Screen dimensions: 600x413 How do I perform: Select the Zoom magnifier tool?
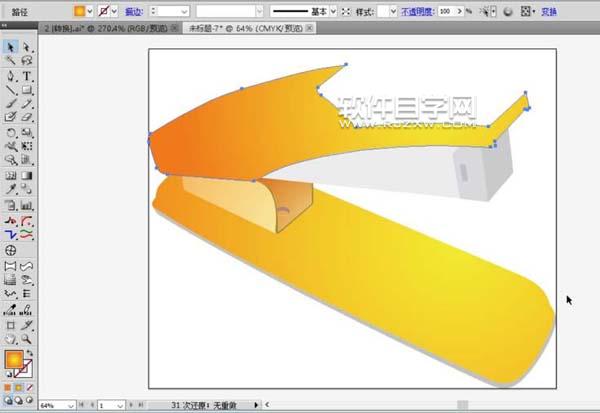pyautogui.click(x=26, y=339)
